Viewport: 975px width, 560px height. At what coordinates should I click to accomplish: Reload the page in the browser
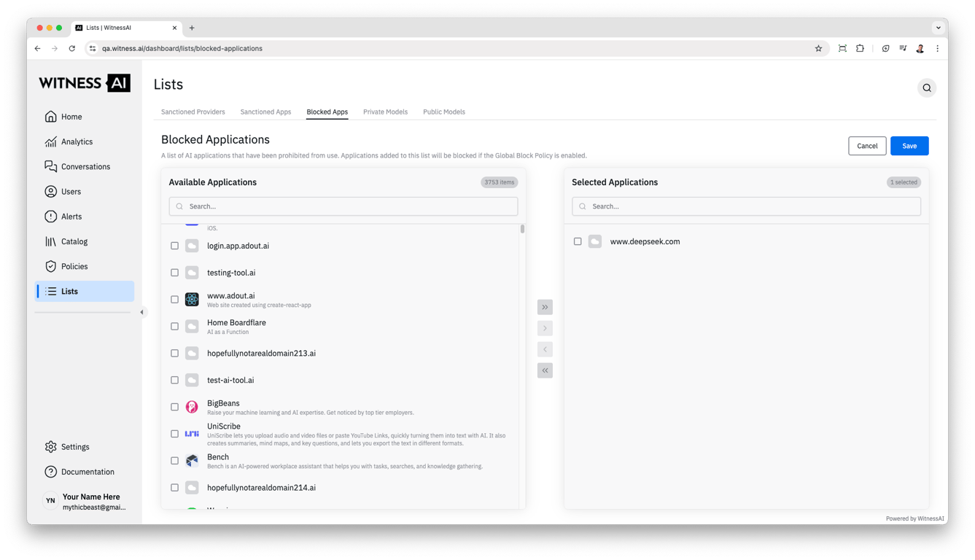72,49
